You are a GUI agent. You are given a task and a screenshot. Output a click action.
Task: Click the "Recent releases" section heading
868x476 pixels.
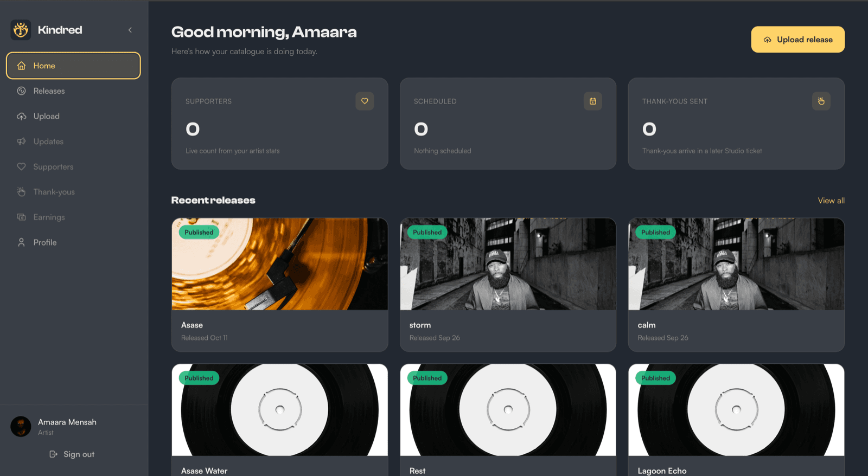click(x=213, y=201)
